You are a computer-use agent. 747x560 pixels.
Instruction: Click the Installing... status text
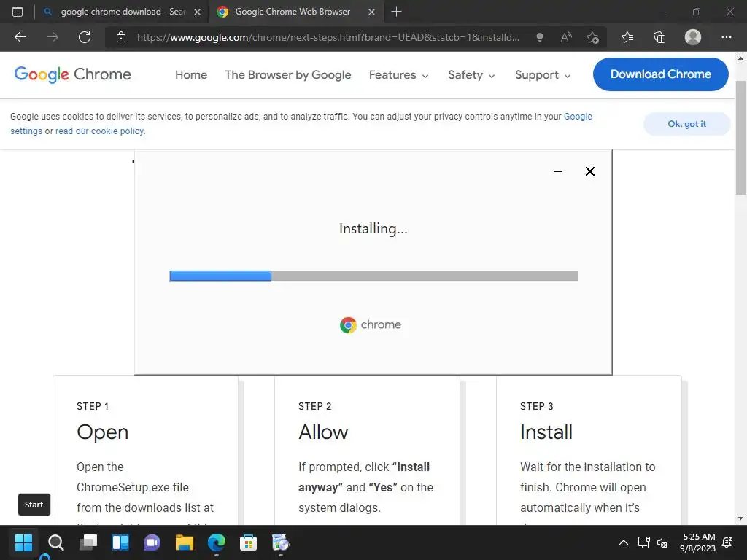tap(373, 228)
